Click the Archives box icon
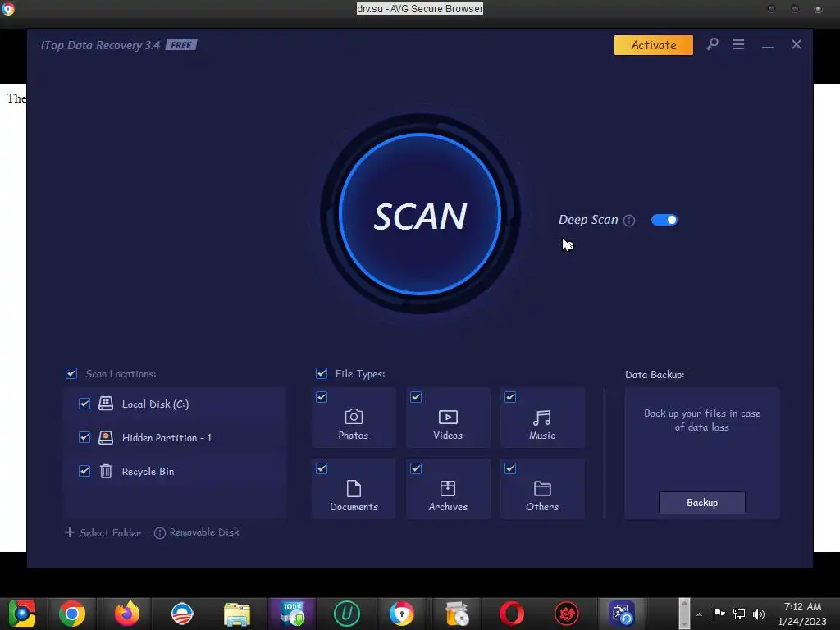 (x=448, y=488)
